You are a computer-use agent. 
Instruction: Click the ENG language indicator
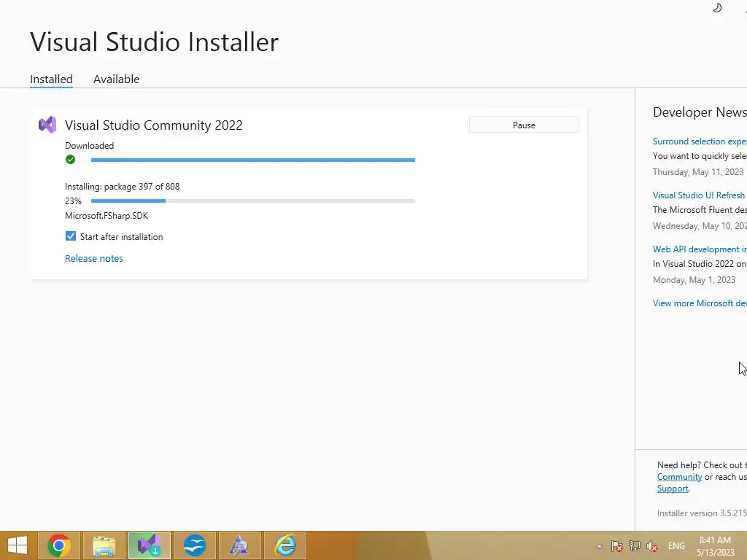[676, 546]
